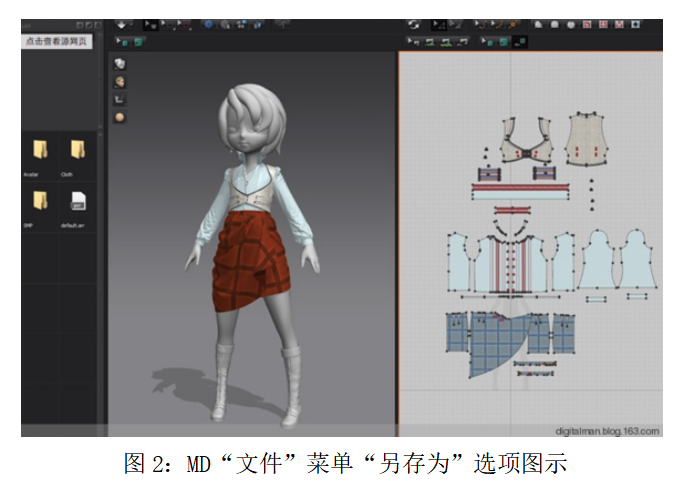
Task: Click the circular refresh icon above 2D window
Action: coord(414,24)
